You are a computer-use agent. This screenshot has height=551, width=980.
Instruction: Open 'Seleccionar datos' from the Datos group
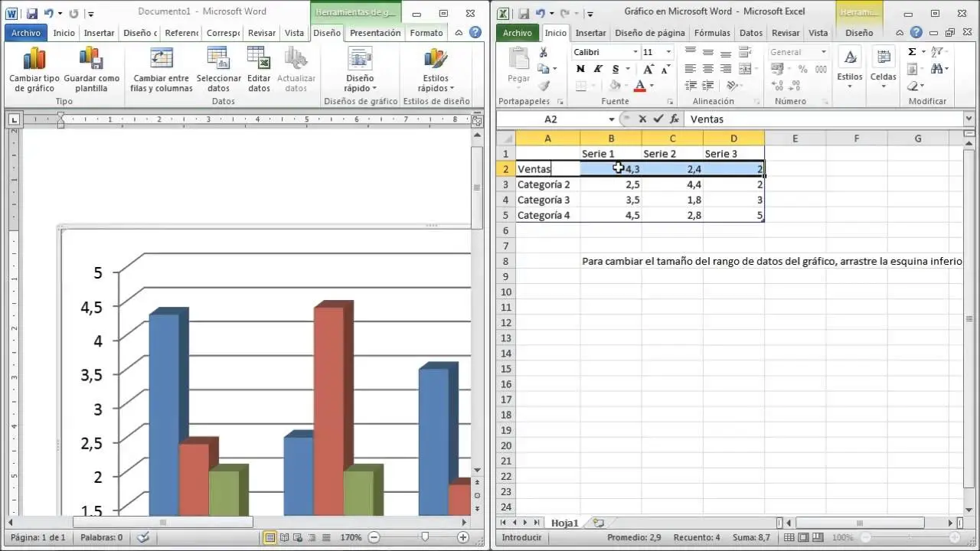pos(218,67)
